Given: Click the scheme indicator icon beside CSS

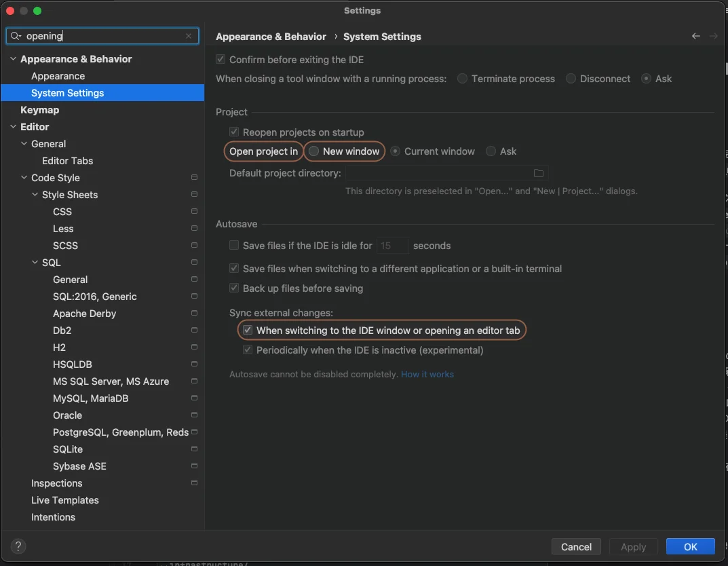Looking at the screenshot, I should pos(194,211).
